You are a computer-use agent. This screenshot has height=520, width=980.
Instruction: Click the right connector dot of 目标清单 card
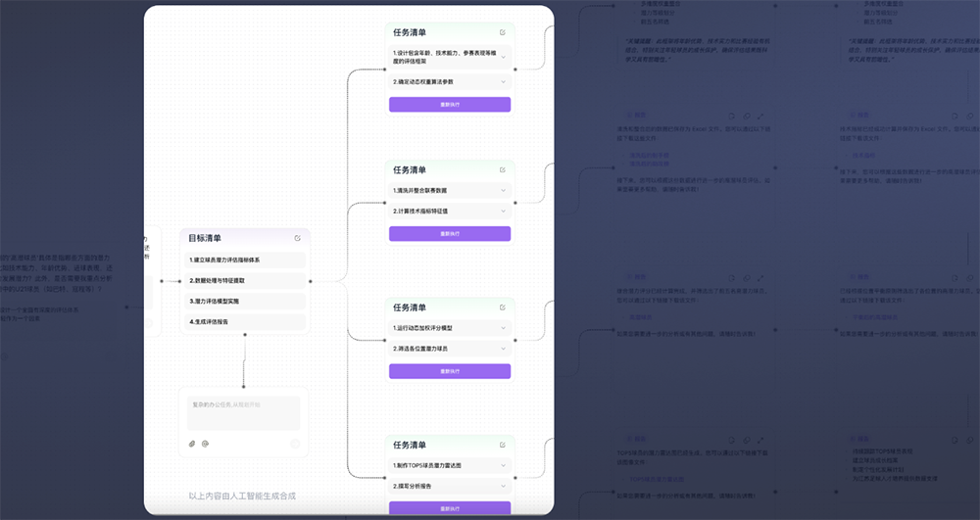(311, 281)
